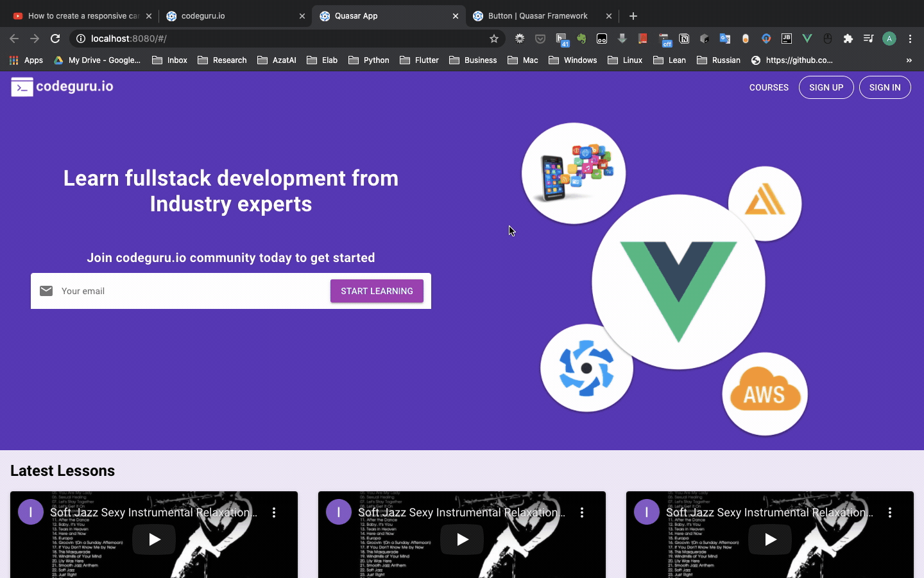Click the Evernote elephant extension
This screenshot has width=924, height=578.
click(581, 39)
